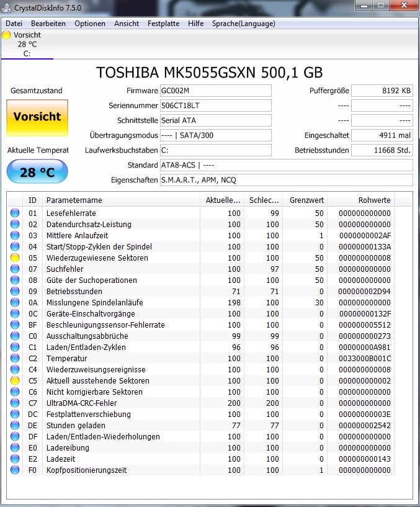
Task: Click the Eigenschaften field S.M.A.R.T., APM, NCQ
Action: click(x=287, y=180)
